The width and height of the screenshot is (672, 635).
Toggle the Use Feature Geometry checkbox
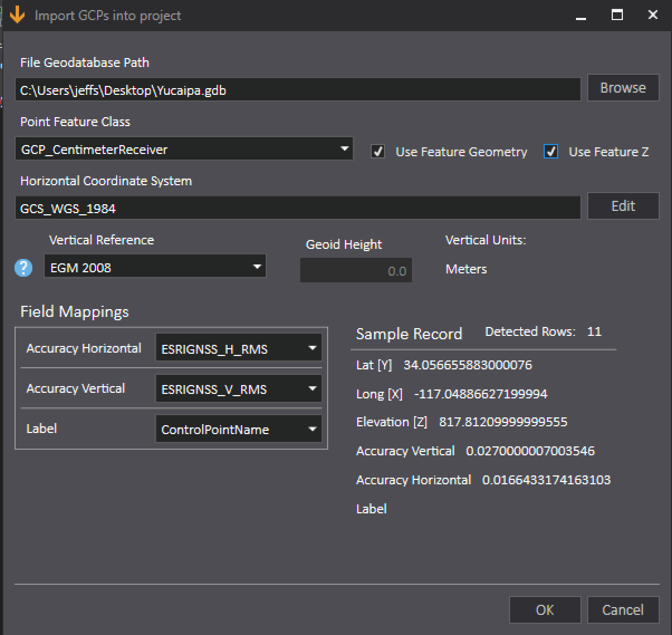point(378,152)
